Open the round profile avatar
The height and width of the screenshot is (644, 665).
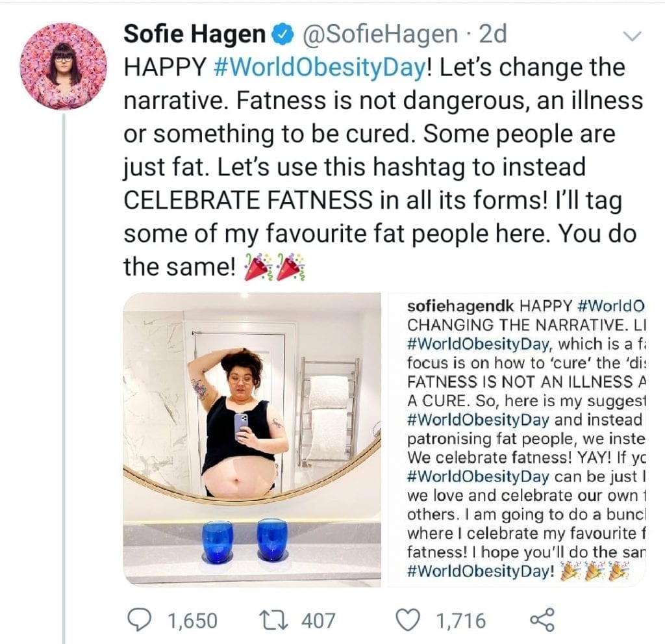63,67
